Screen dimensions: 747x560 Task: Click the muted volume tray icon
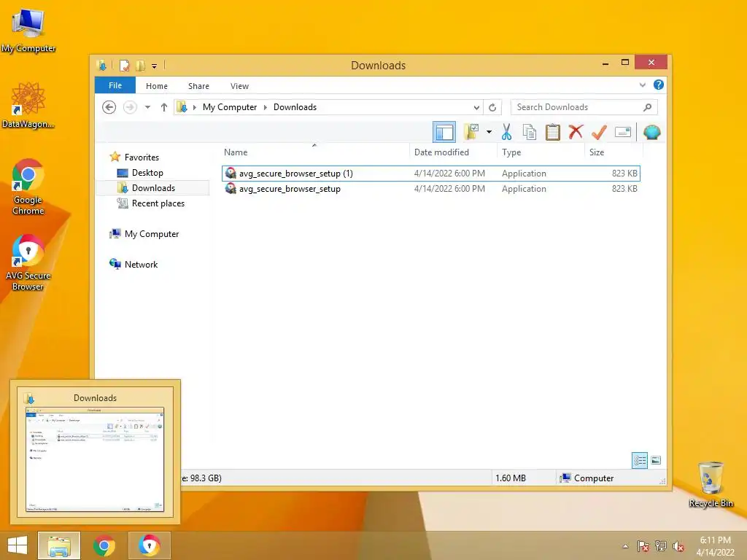point(678,546)
